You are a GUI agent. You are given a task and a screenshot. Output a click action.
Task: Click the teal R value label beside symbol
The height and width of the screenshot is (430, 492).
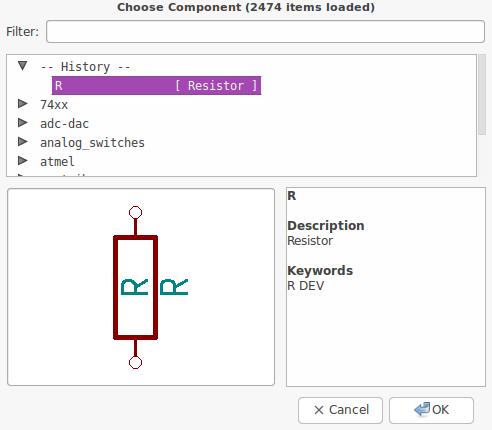(x=174, y=287)
